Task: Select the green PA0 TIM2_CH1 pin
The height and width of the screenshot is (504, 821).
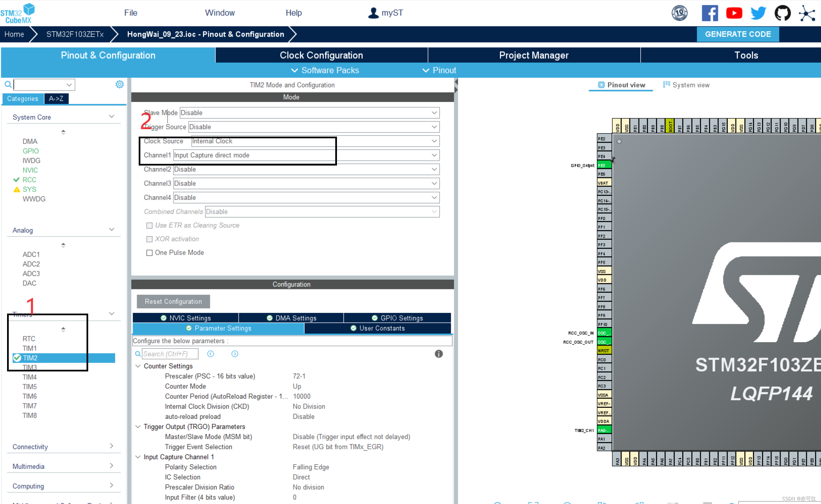Action: pos(604,430)
